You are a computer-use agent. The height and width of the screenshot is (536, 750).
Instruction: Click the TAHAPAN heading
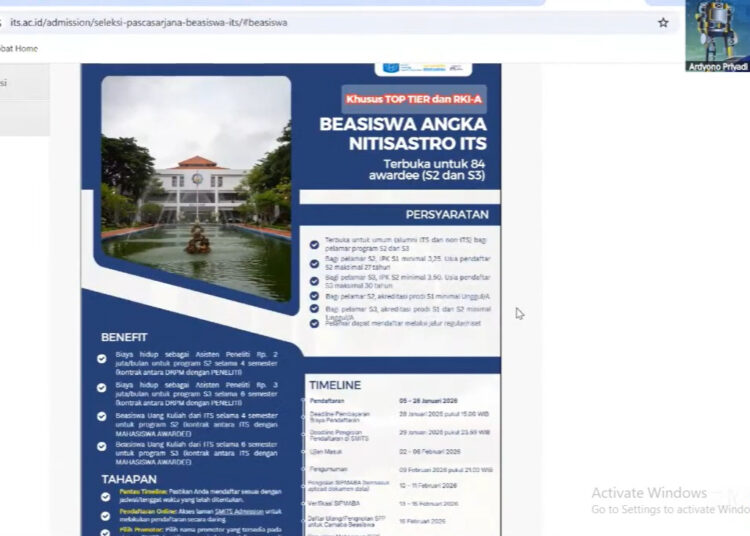(129, 479)
